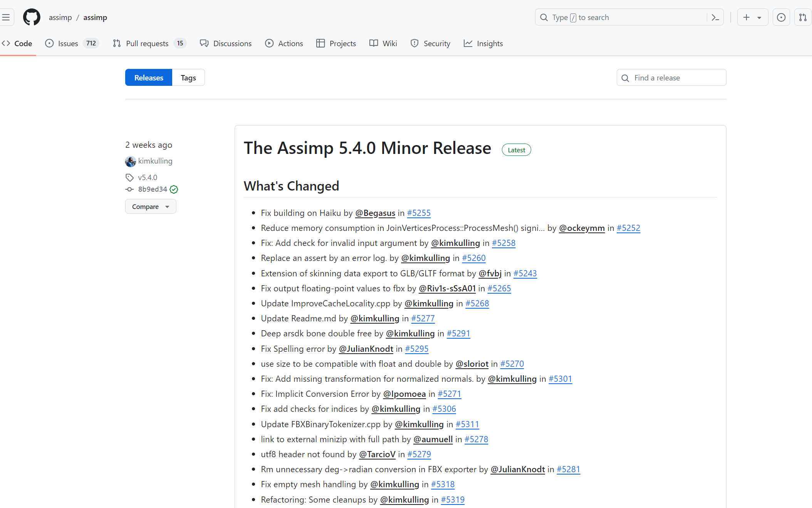Image resolution: width=812 pixels, height=508 pixels.
Task: Open @fvbj profile link
Action: pyautogui.click(x=490, y=273)
